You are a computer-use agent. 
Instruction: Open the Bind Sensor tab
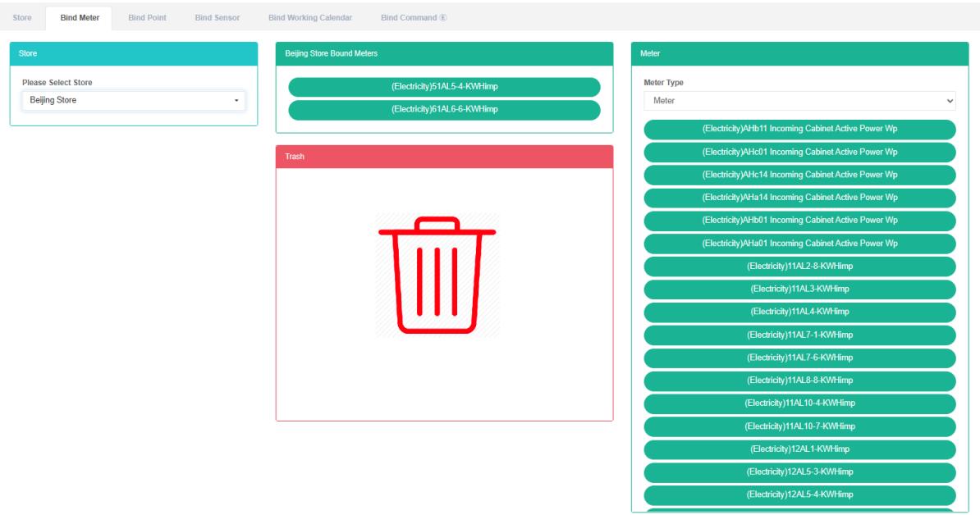coord(217,18)
